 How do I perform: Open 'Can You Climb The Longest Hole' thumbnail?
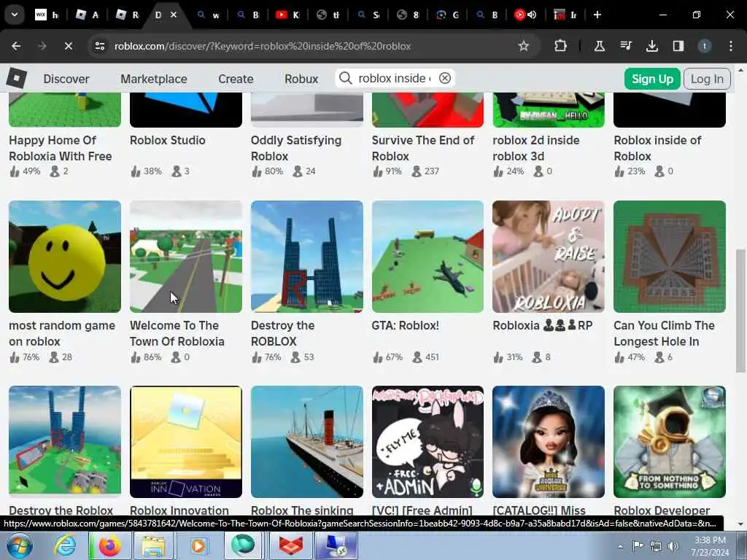coord(670,256)
